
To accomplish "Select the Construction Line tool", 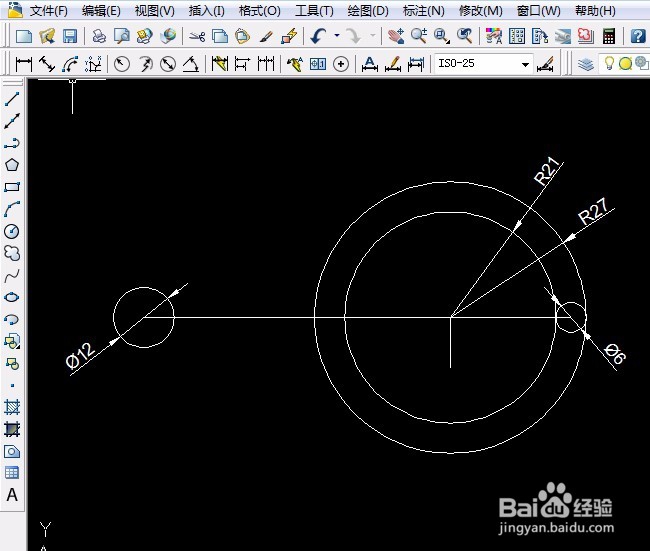I will click(12, 121).
